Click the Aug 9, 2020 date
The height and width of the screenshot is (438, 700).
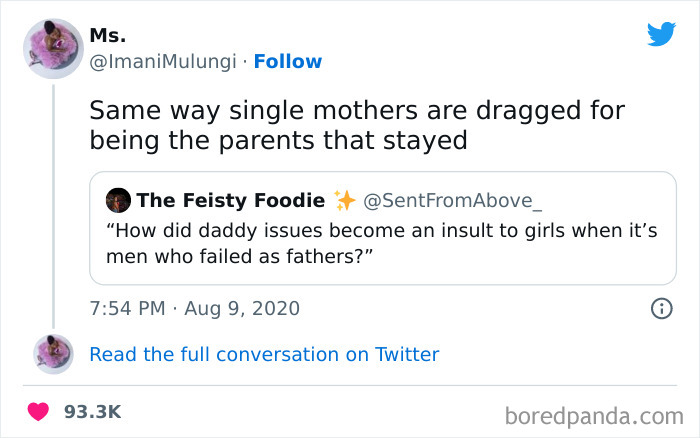tap(241, 308)
